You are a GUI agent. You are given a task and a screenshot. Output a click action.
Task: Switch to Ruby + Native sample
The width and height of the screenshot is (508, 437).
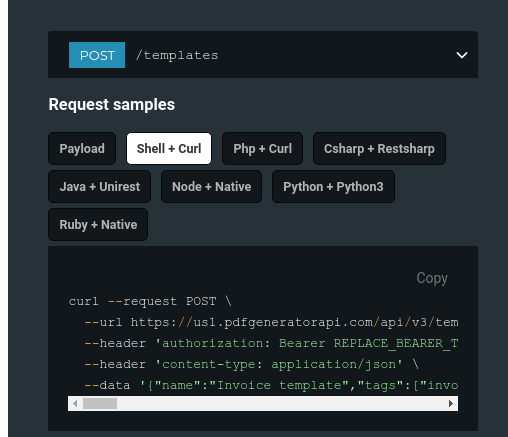tap(98, 225)
